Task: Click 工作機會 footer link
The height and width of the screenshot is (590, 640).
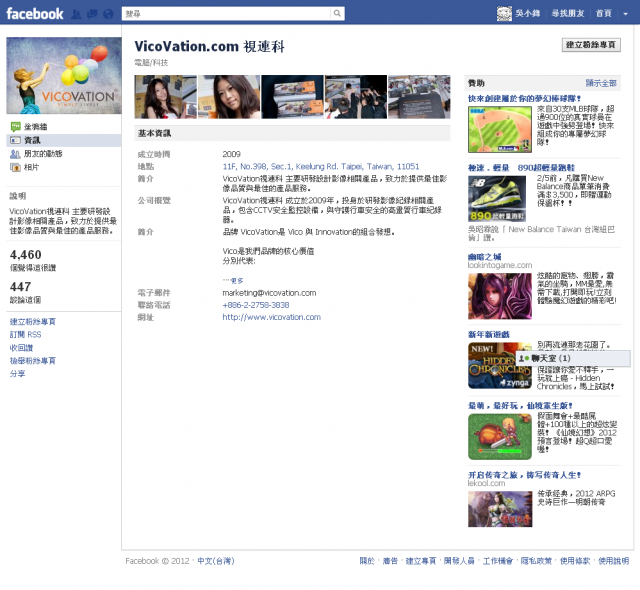Action: pos(498,561)
